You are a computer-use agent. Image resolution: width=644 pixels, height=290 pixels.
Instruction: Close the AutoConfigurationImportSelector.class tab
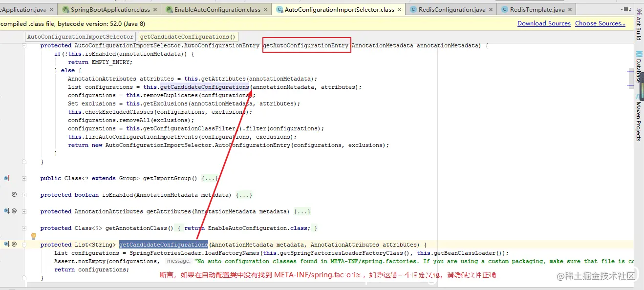pos(400,10)
